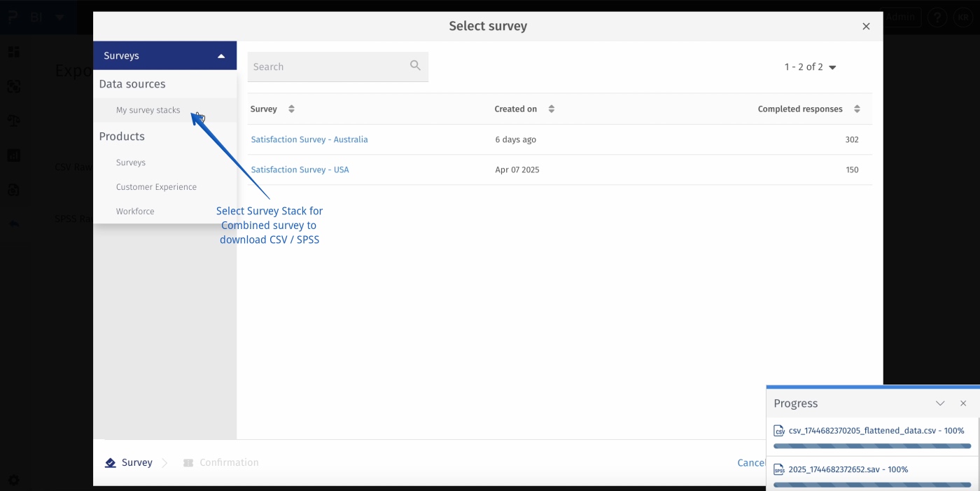980x491 pixels.
Task: Select Customer Experience under Products
Action: pyautogui.click(x=155, y=186)
